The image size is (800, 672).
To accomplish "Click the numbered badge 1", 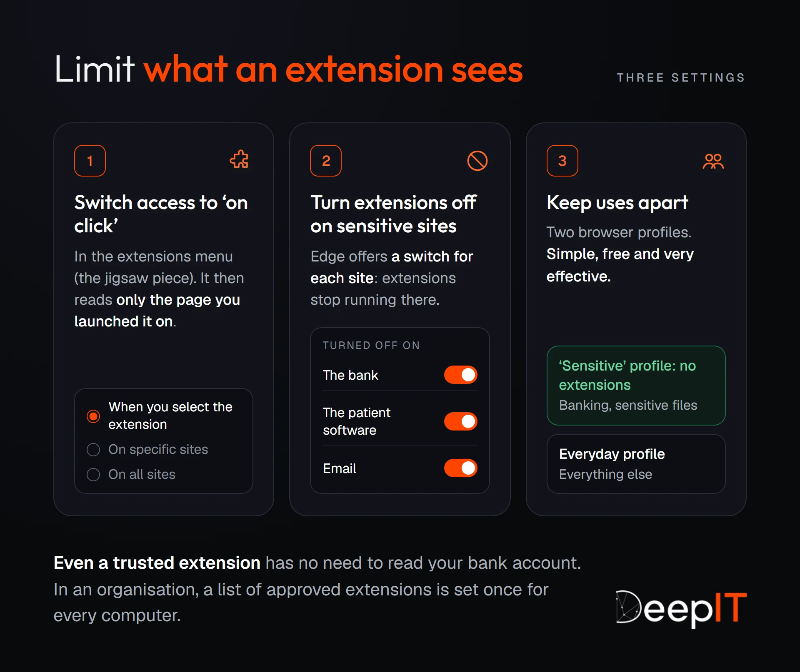I will [x=90, y=161].
